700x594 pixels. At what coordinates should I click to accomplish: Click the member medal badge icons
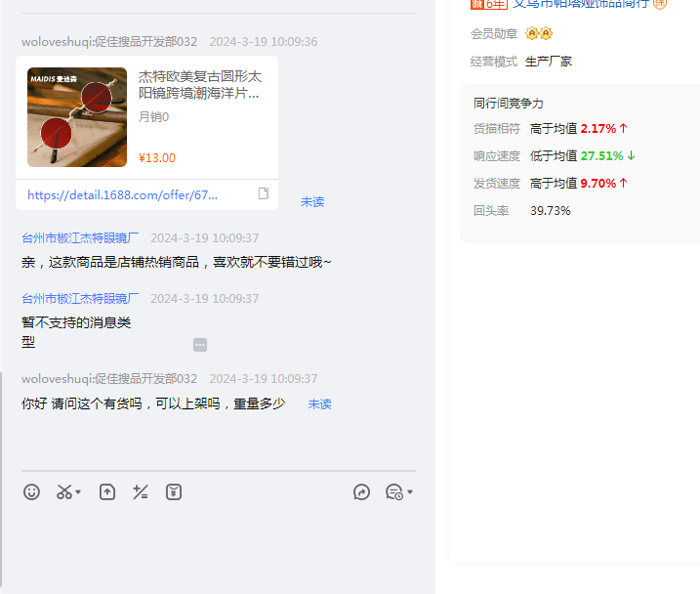coord(539,34)
